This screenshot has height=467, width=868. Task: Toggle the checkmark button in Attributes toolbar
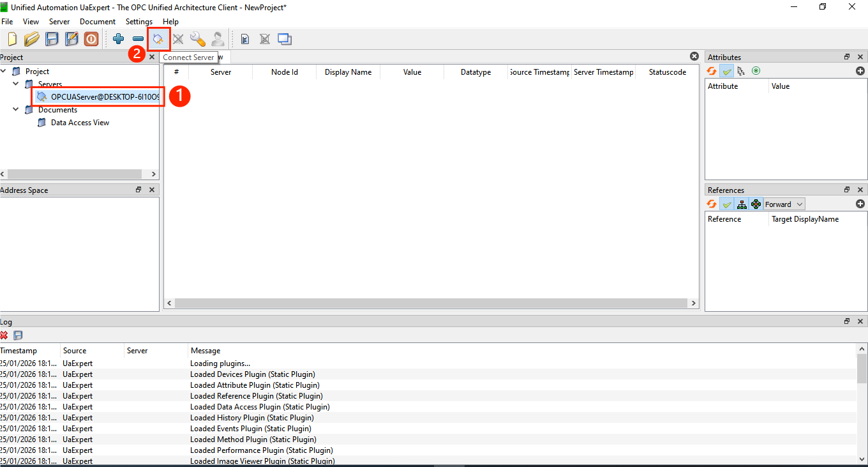pos(726,71)
